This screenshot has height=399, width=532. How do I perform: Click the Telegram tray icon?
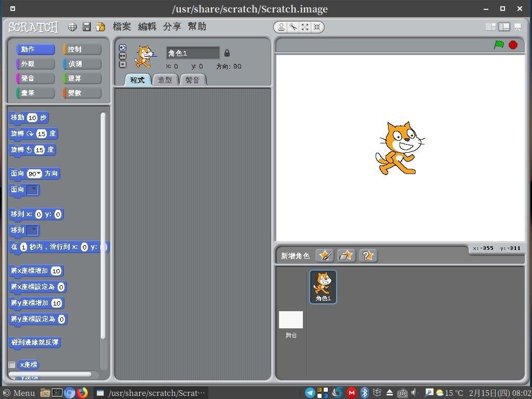[310, 393]
